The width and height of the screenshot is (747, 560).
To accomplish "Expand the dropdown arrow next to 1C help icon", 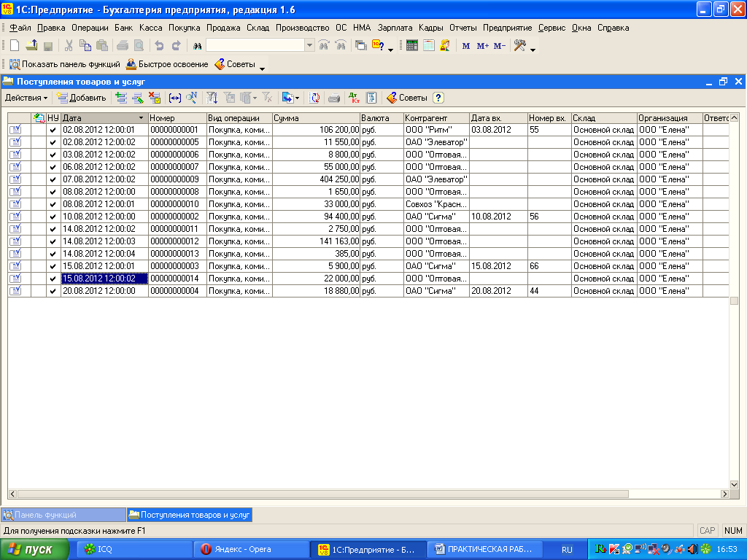I will coord(390,50).
